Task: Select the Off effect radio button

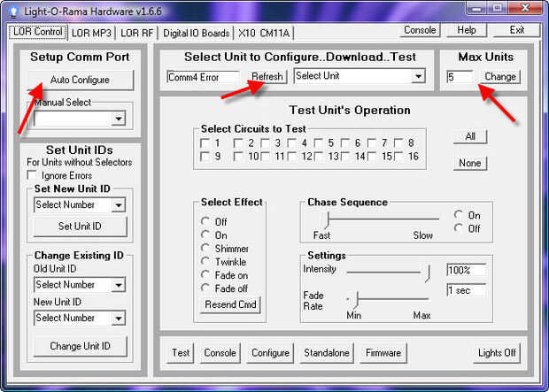Action: (x=205, y=221)
